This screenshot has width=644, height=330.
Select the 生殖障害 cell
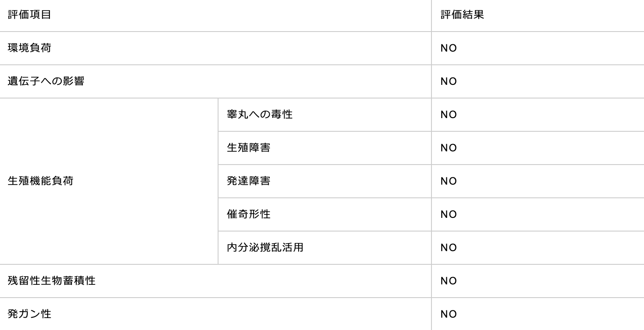click(325, 148)
